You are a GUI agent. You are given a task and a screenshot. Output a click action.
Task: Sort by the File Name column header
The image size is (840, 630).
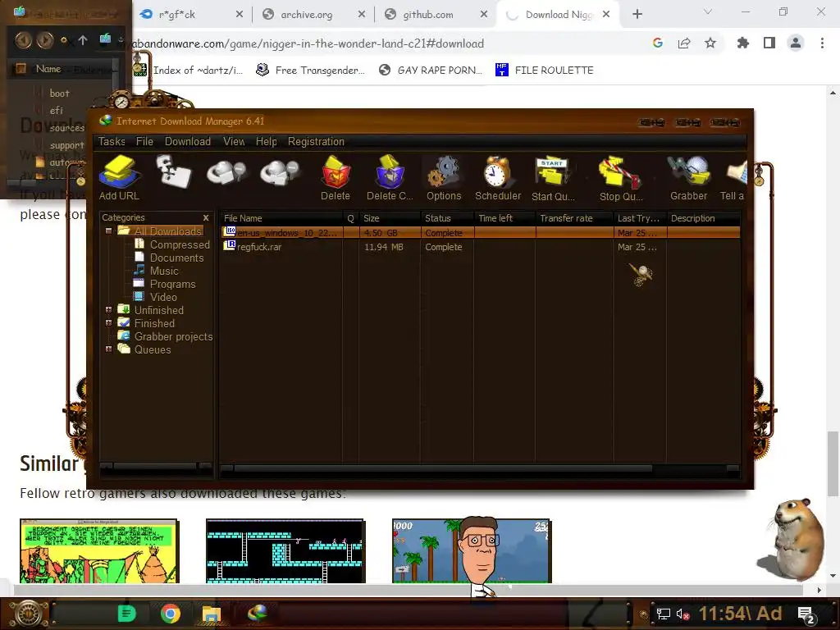(x=282, y=218)
